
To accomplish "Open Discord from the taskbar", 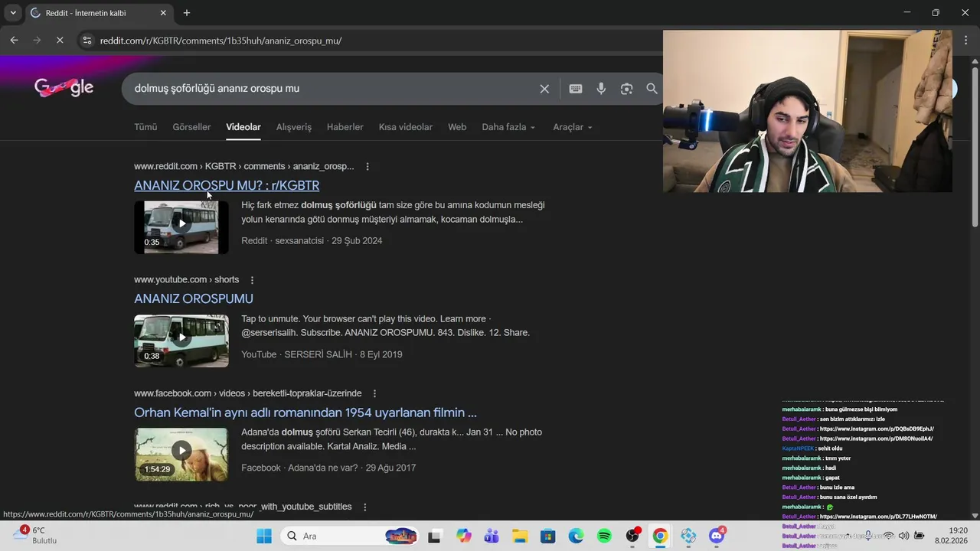I will click(717, 536).
